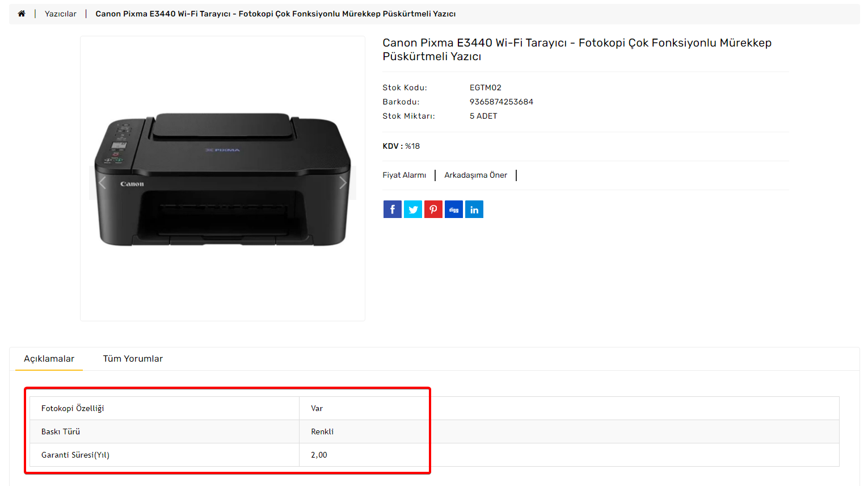Image resolution: width=868 pixels, height=486 pixels.
Task: Click Garanti Süresi(Yıl) row label
Action: point(75,455)
